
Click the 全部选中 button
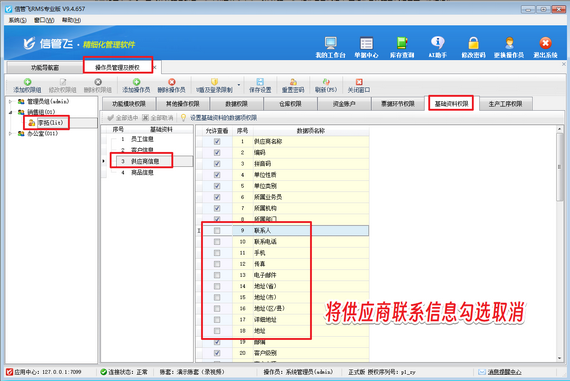point(123,118)
